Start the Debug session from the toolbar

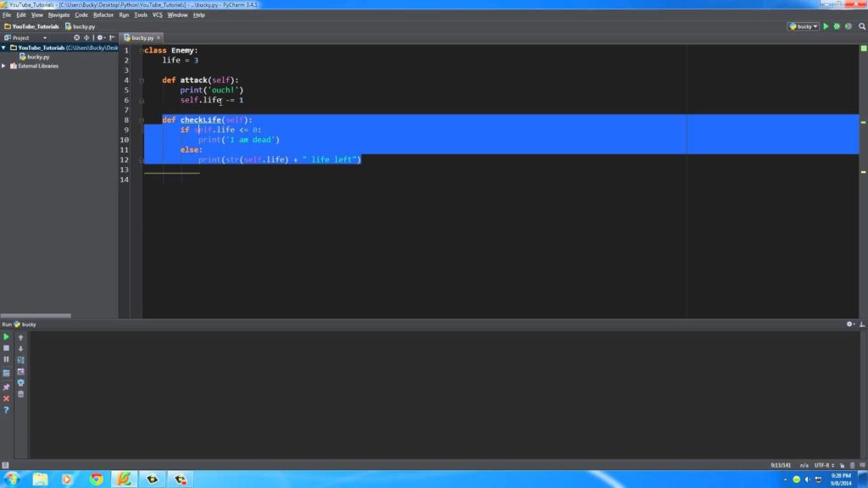click(x=837, y=26)
